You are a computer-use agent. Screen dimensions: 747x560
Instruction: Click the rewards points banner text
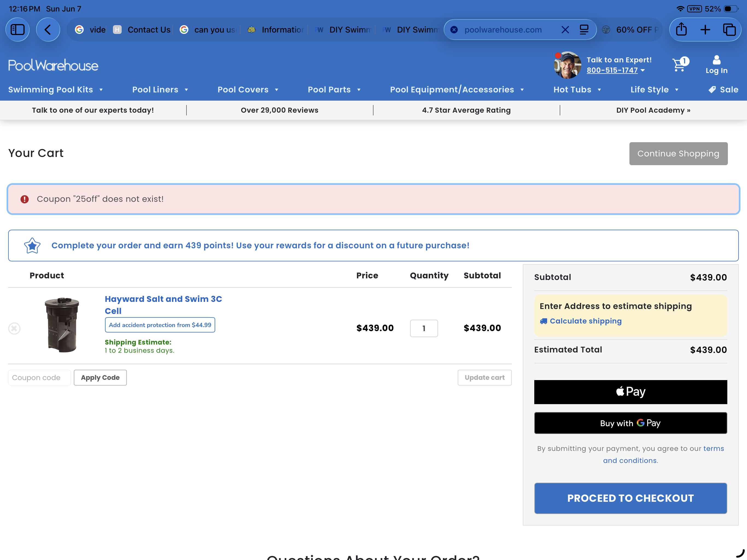260,246
